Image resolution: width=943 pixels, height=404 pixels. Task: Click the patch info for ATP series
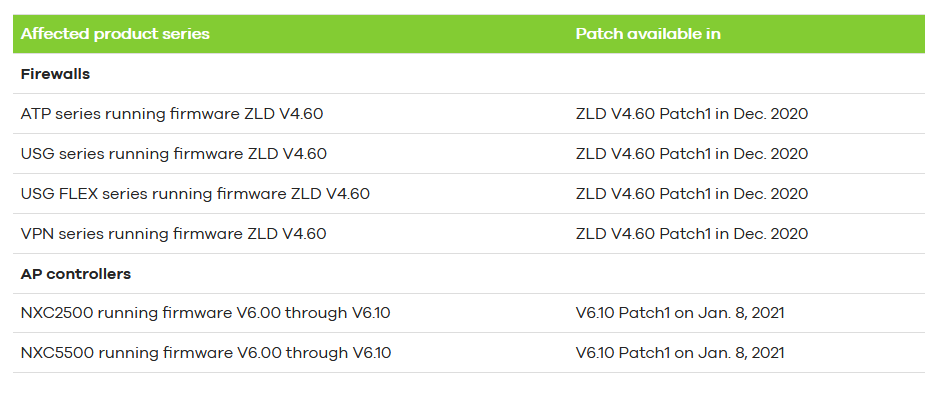coord(692,114)
